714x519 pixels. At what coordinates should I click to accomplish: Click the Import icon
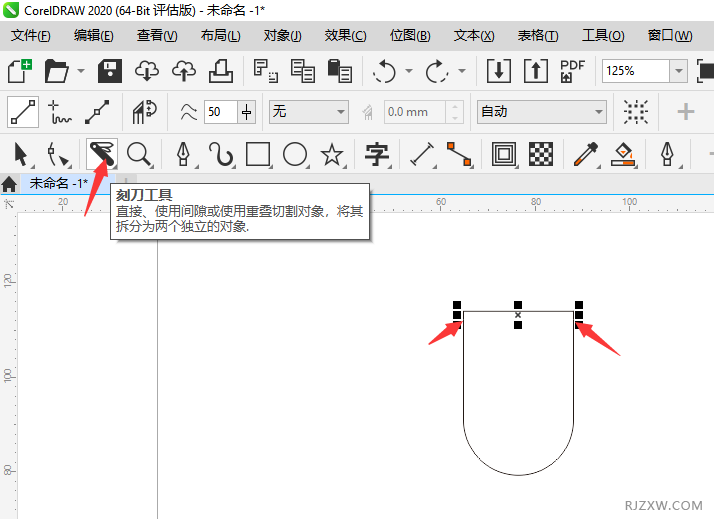pos(499,71)
